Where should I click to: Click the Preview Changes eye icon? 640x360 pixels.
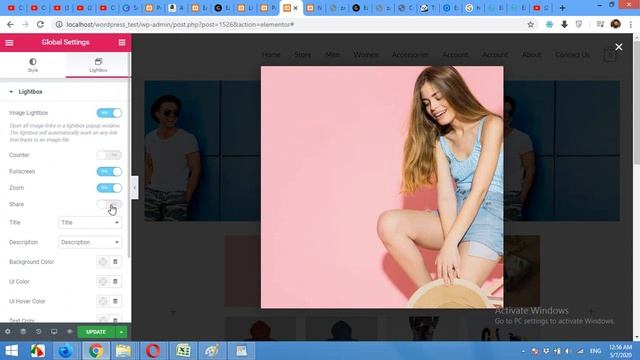pyautogui.click(x=69, y=332)
